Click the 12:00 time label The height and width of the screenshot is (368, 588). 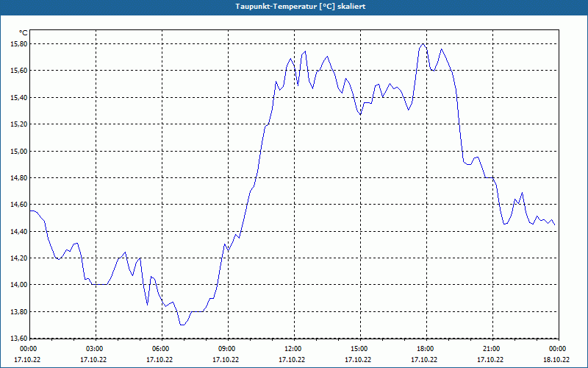[x=292, y=349]
